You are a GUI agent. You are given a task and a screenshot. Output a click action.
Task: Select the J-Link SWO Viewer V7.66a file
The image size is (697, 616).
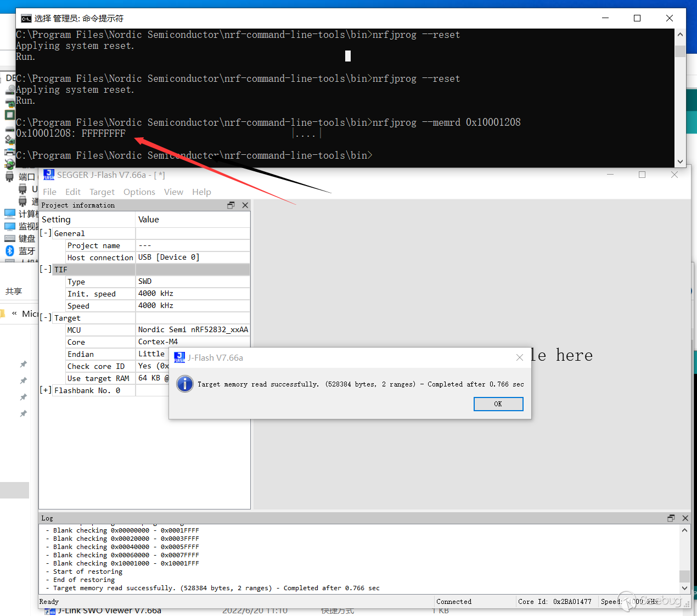pyautogui.click(x=110, y=611)
